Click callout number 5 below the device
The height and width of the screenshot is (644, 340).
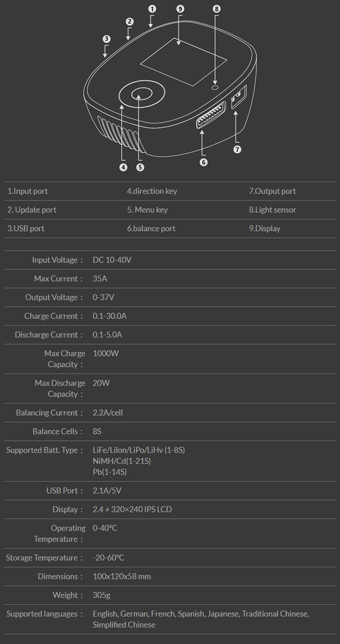click(140, 168)
